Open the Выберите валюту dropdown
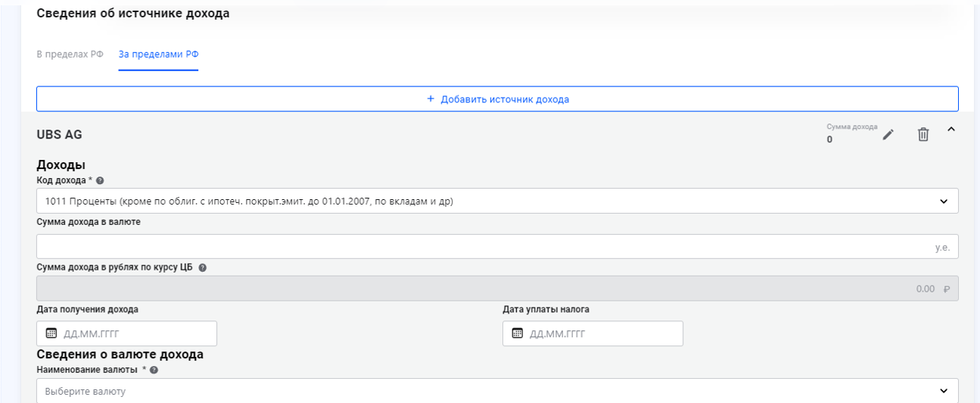 click(x=484, y=391)
